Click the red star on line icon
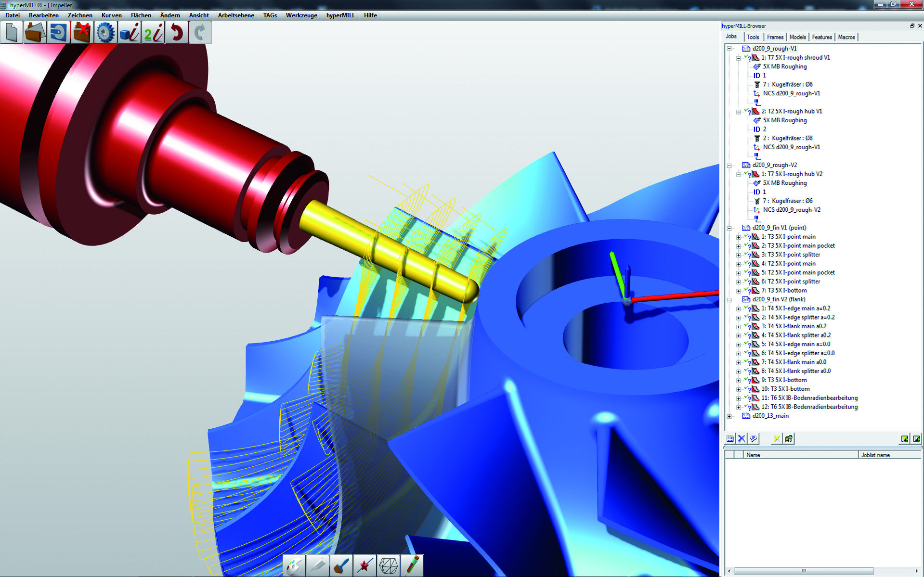Viewport: 924px width, 577px height. (364, 565)
